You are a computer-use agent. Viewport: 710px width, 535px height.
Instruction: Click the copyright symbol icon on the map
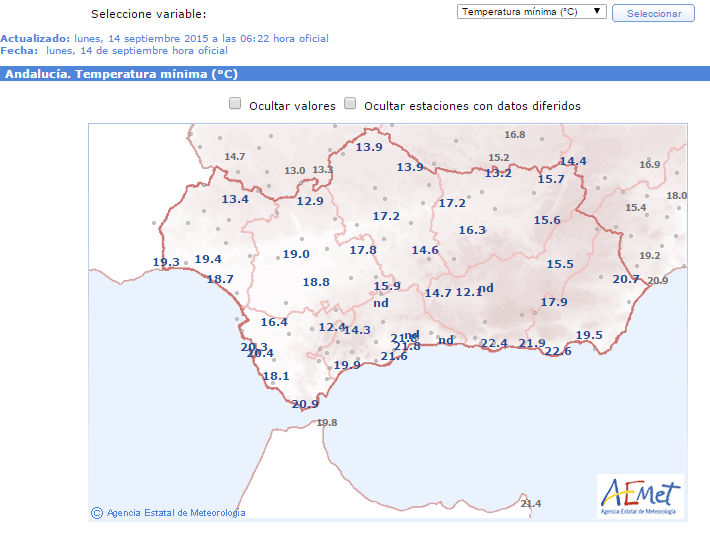[97, 512]
